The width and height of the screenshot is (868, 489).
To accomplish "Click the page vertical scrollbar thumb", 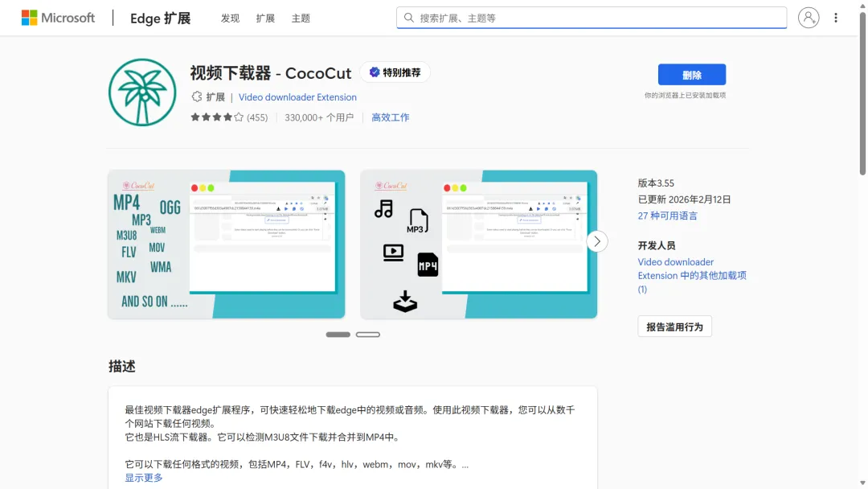I will point(862,93).
